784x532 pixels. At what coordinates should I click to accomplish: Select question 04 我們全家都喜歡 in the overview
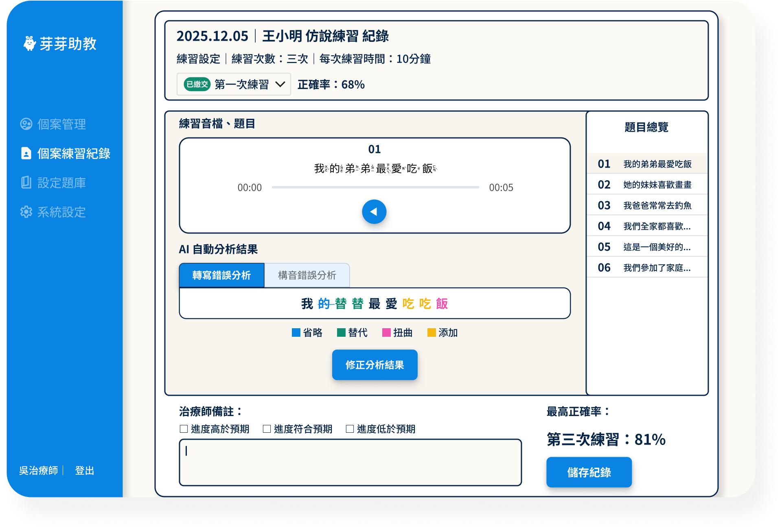[x=646, y=226]
